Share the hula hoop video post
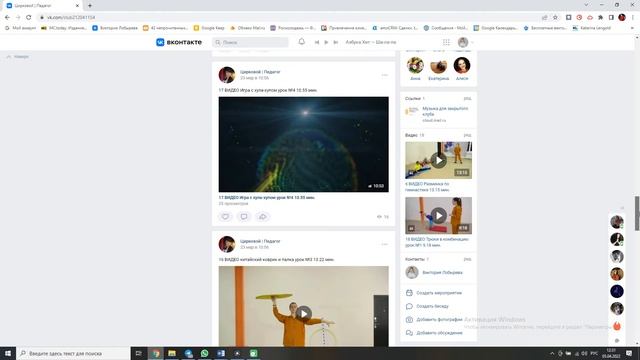 click(x=262, y=216)
